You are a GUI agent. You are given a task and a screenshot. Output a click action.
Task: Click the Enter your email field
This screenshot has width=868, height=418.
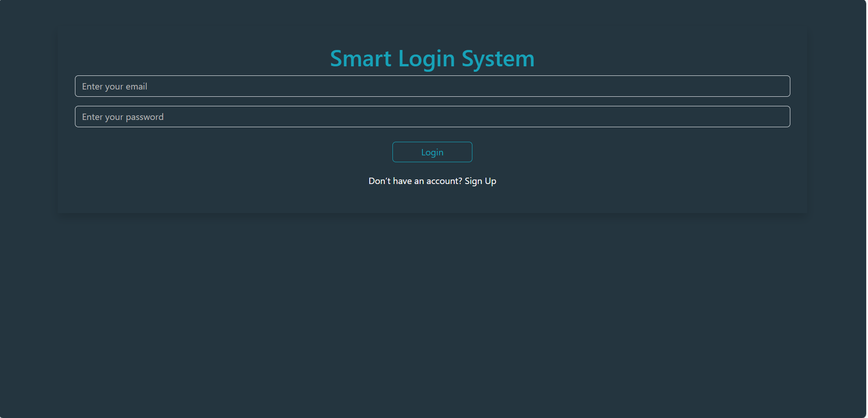[x=432, y=86]
